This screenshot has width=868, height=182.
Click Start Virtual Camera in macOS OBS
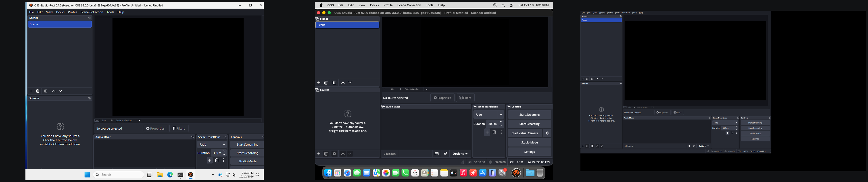pos(525,133)
